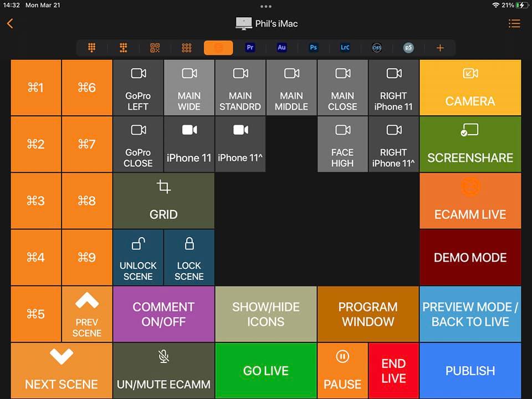Image resolution: width=532 pixels, height=399 pixels.
Task: Switch to FACE HIGH camera
Action: 342,144
